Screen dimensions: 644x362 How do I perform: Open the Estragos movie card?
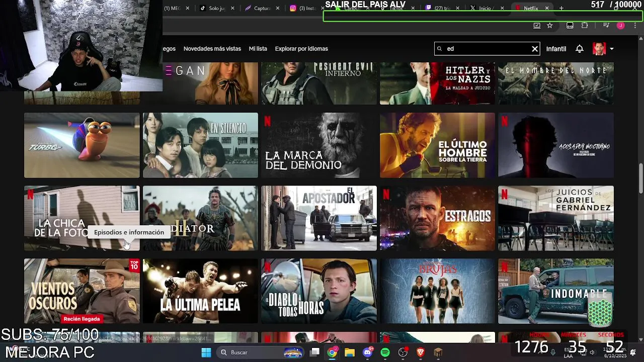tap(437, 218)
